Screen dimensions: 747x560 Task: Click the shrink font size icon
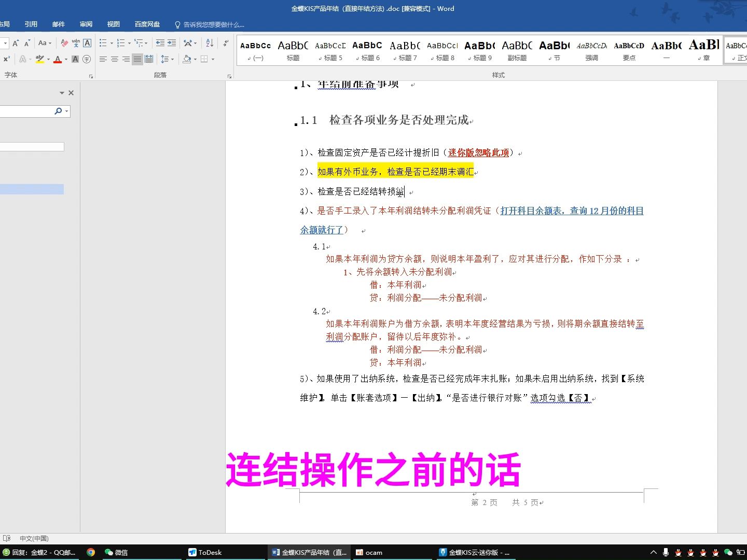[x=27, y=43]
